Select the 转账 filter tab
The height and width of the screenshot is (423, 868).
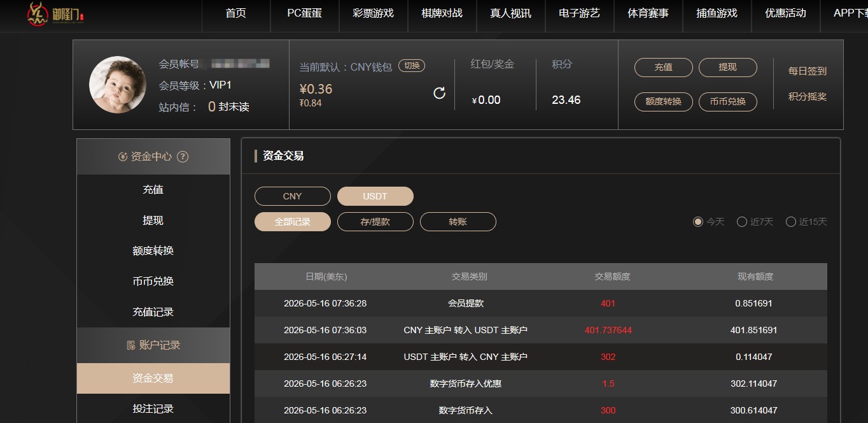458,222
